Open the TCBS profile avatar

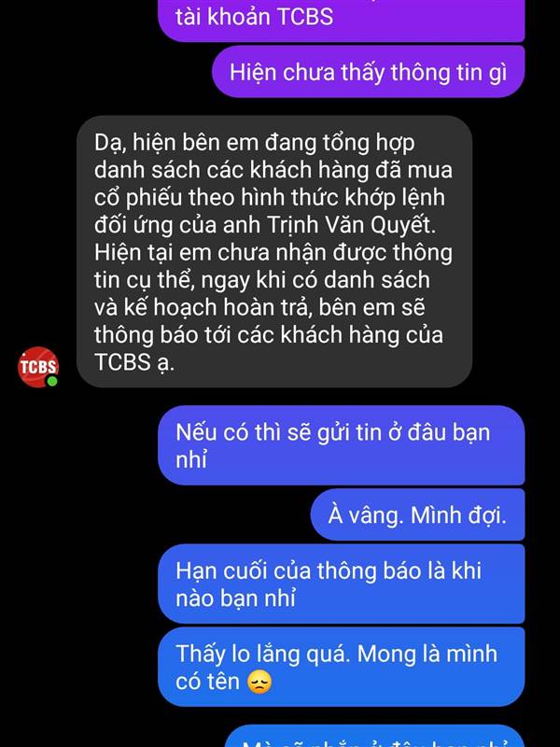click(x=38, y=367)
